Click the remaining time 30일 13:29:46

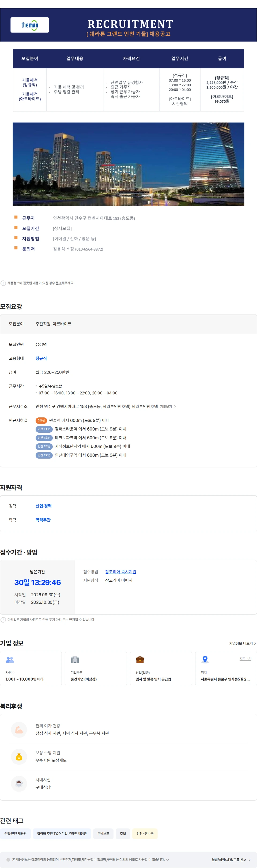[x=37, y=583]
